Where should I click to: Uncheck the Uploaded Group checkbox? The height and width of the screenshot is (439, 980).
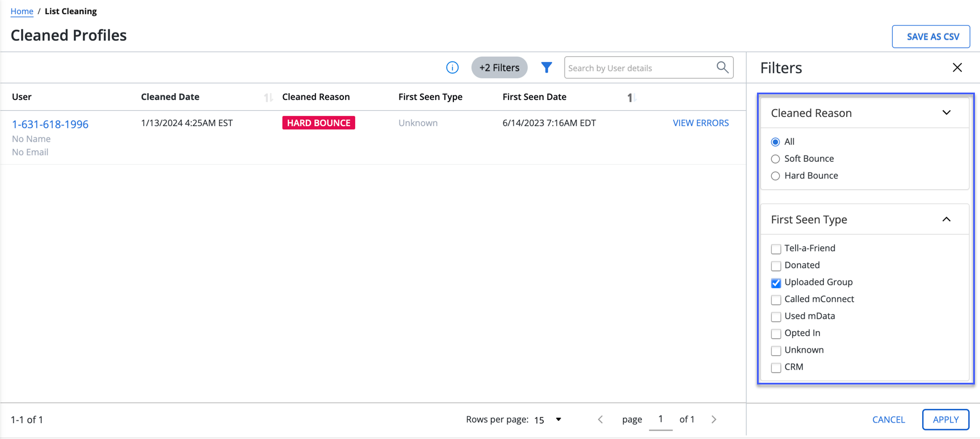pos(776,283)
